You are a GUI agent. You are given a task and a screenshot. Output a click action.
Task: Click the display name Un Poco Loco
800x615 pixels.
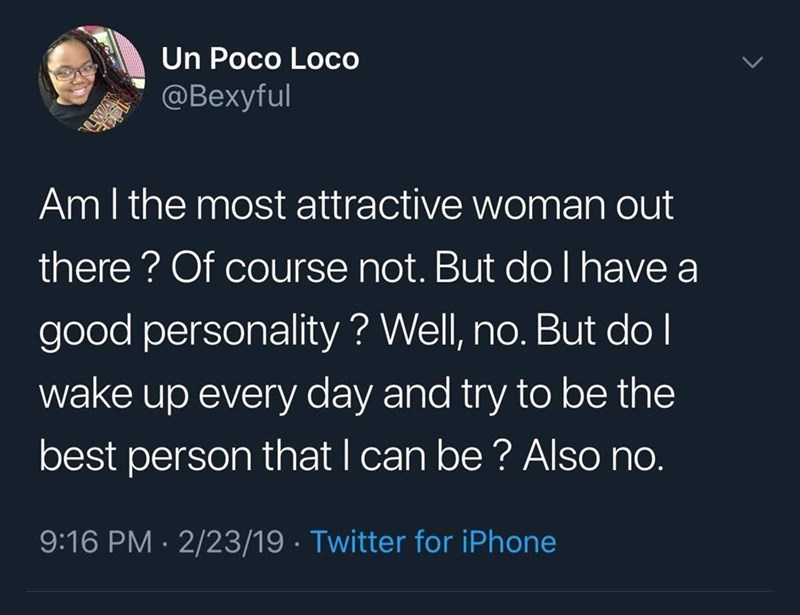[260, 59]
